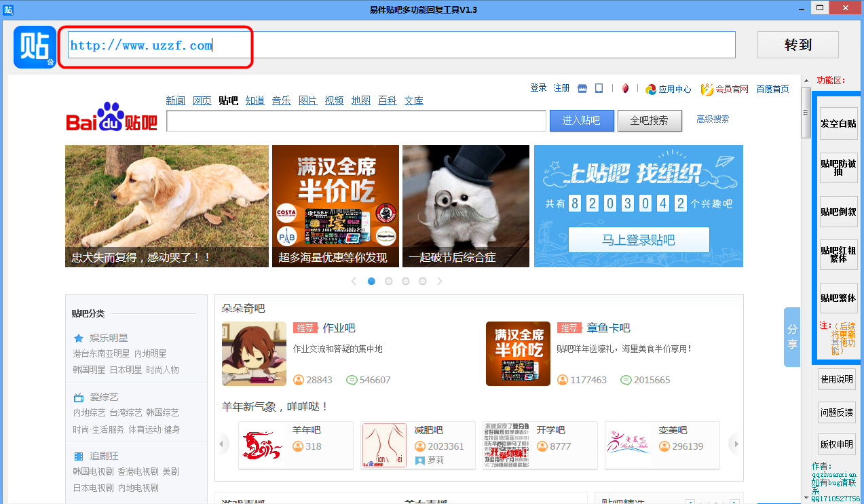Screen dimensions: 864x504
Task: Open the 使用说明 button
Action: pyautogui.click(x=836, y=379)
